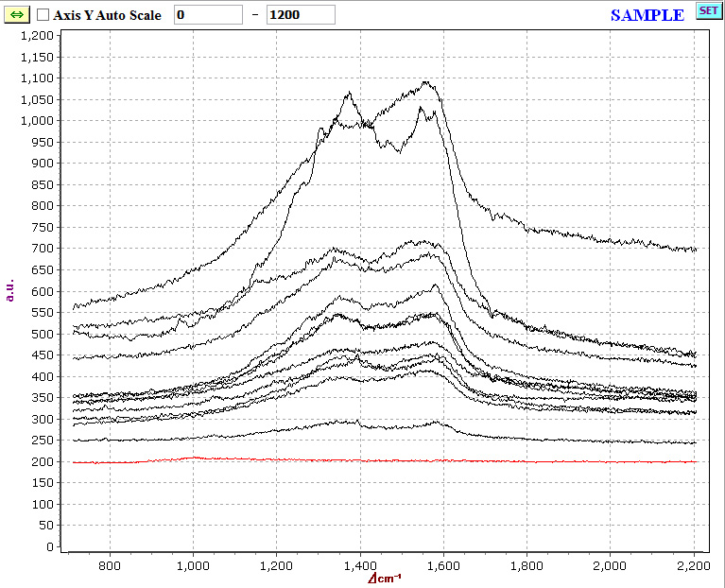Click the 1,600 tick label on X-axis

coord(442,564)
